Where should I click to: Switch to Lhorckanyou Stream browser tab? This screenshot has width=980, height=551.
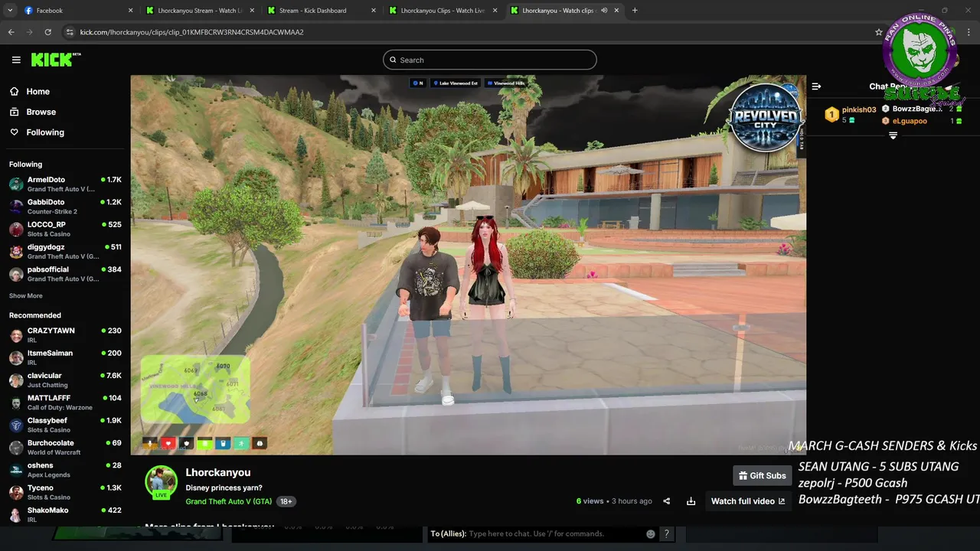[199, 11]
